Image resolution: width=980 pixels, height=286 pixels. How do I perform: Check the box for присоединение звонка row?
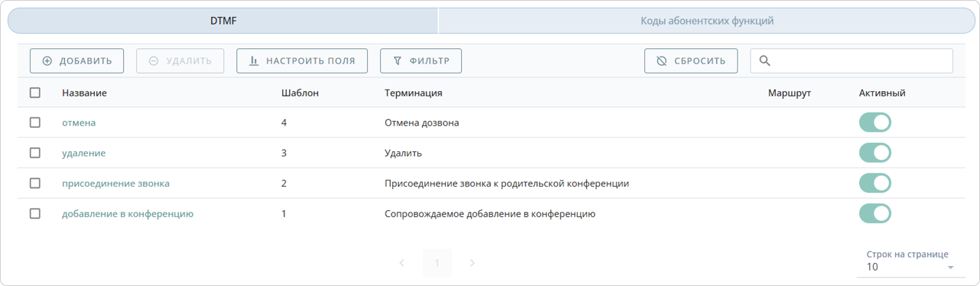coord(35,184)
